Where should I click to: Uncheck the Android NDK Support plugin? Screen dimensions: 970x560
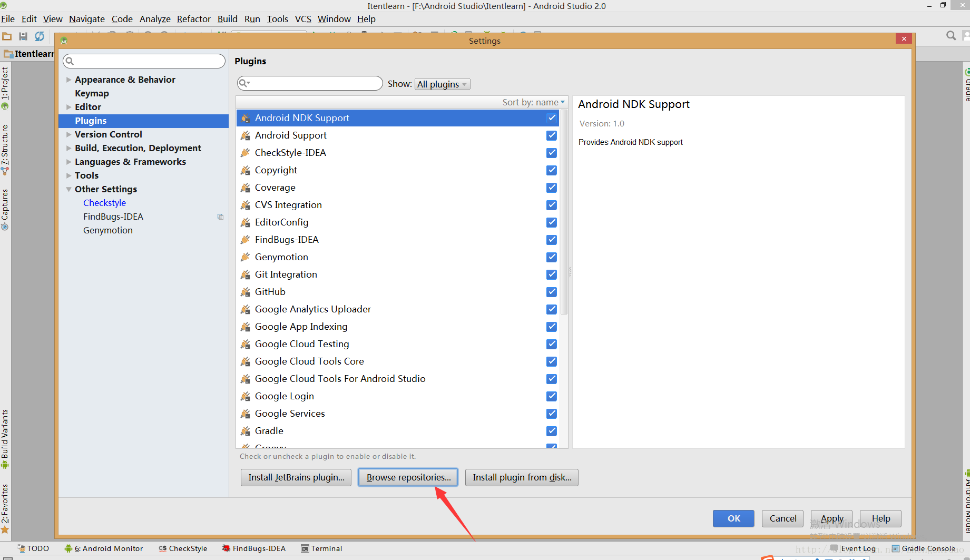coord(552,118)
